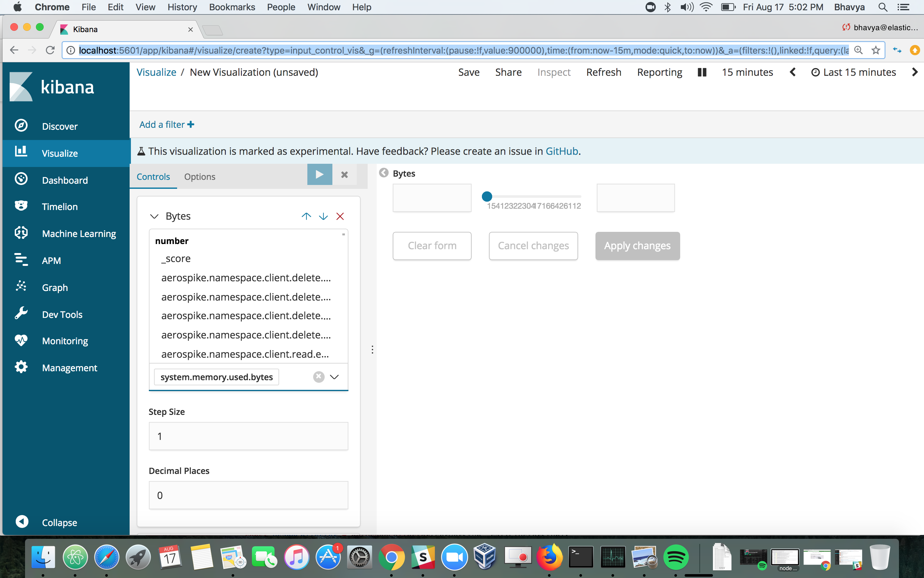
Task: Open Dev Tools in the sidebar
Action: click(62, 314)
